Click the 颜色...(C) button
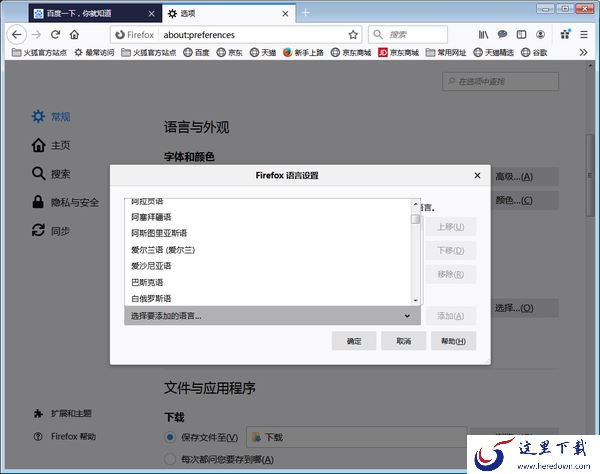The height and width of the screenshot is (474, 600). (x=525, y=200)
